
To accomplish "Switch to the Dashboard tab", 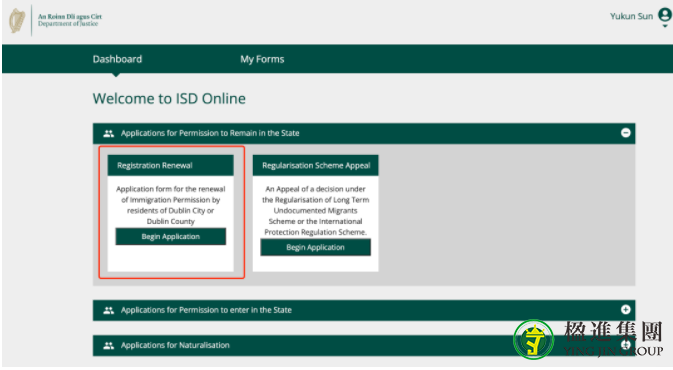I will click(117, 59).
